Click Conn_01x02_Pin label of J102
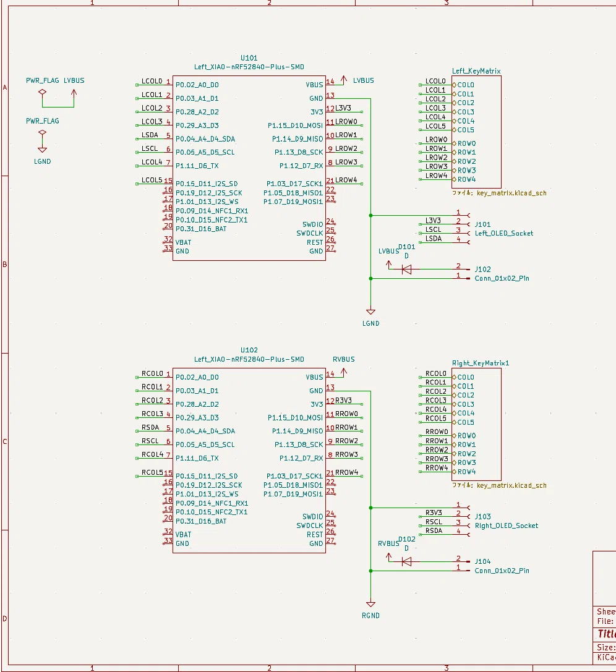The width and height of the screenshot is (616, 672). click(502, 279)
